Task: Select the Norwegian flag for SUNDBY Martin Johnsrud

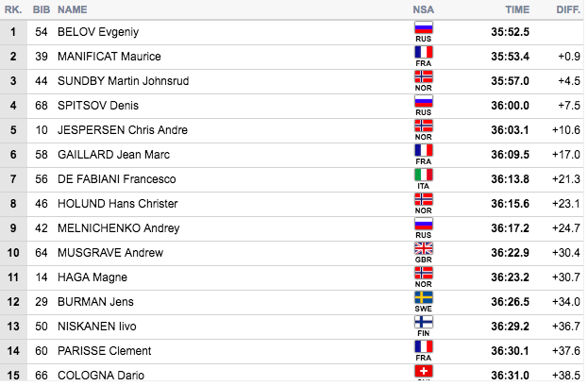Action: (x=424, y=76)
